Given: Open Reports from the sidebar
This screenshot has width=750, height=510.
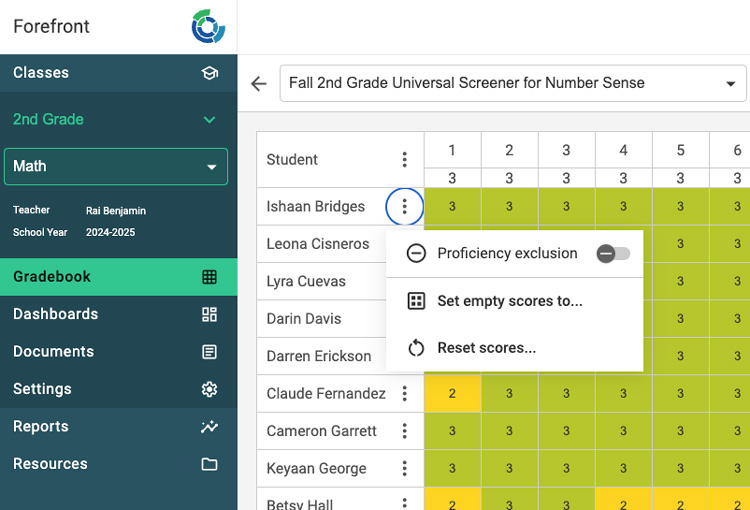Looking at the screenshot, I should coord(119,426).
